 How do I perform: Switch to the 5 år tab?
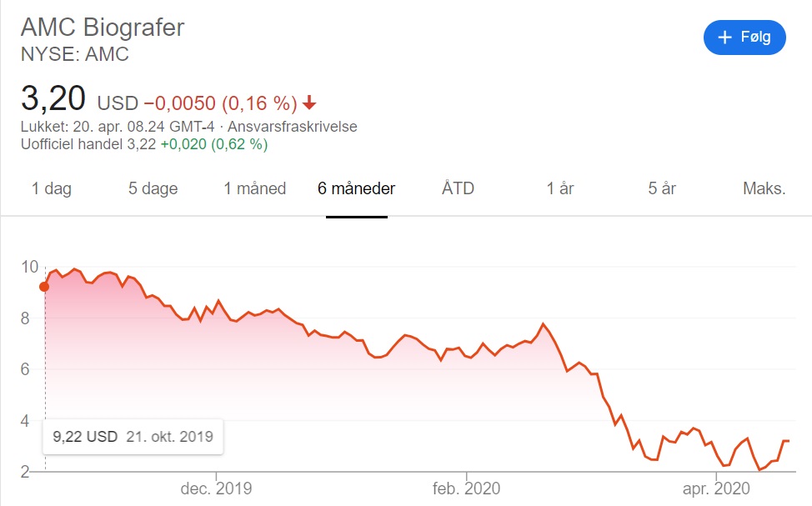click(x=662, y=188)
